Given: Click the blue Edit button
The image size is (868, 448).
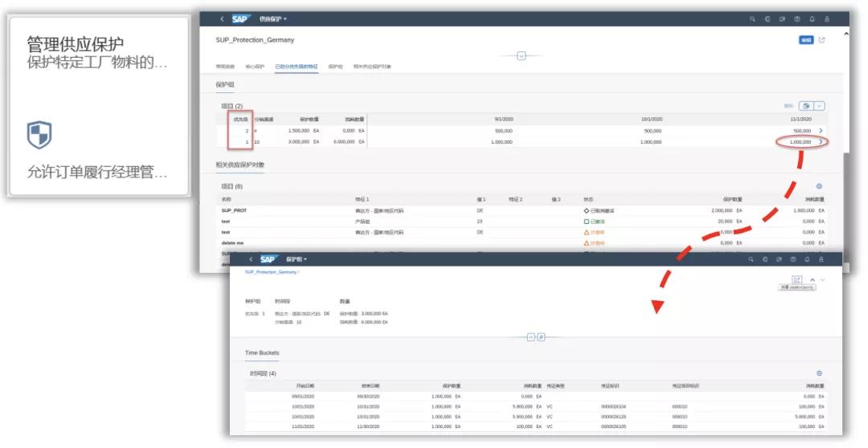Looking at the screenshot, I should tap(805, 39).
